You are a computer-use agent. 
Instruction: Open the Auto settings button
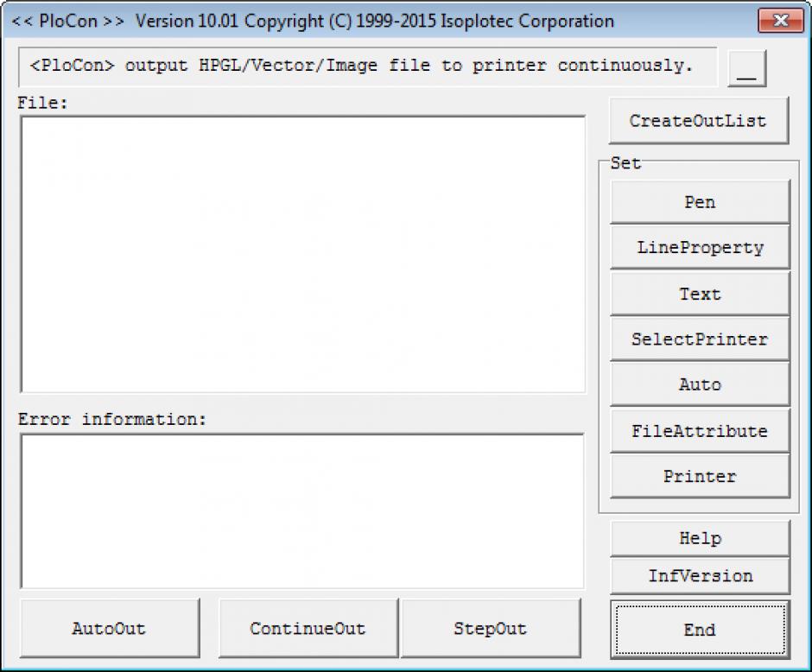click(x=701, y=384)
